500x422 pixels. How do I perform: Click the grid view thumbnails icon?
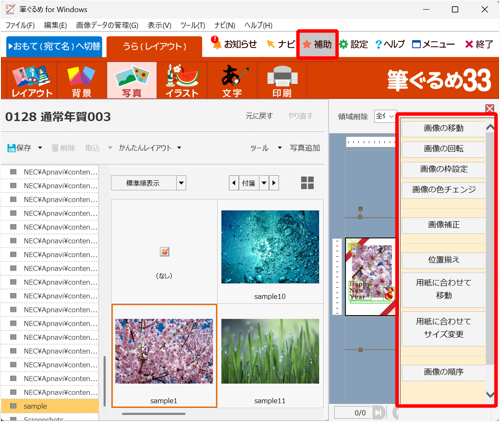click(307, 183)
